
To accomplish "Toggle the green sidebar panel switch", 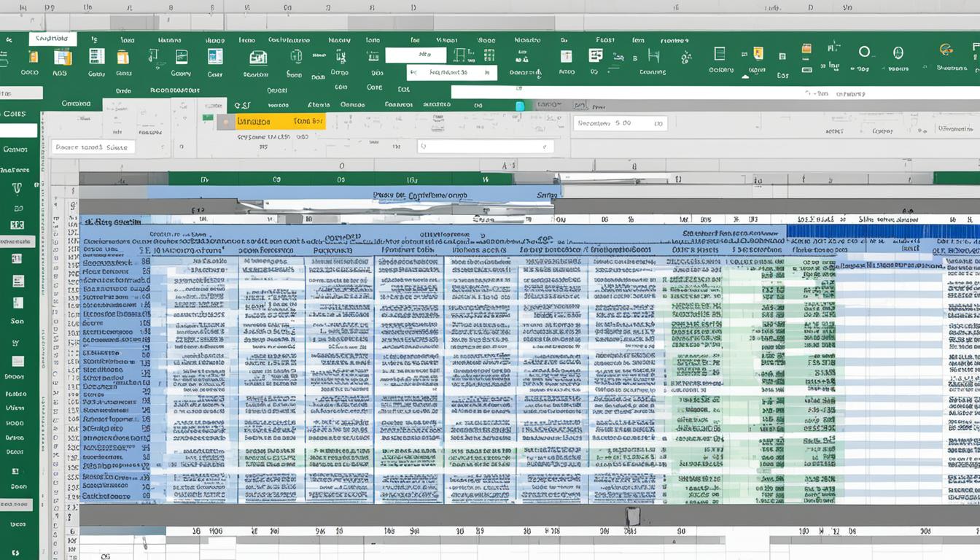I will point(17,504).
